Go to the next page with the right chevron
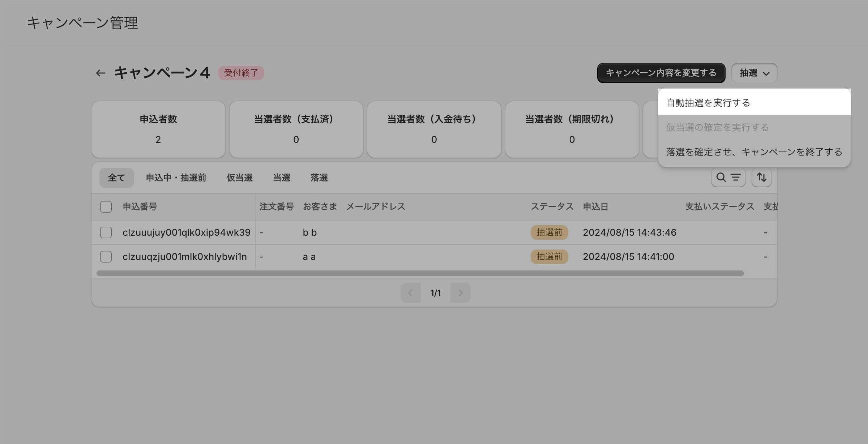Screen dimensions: 868x444 click(x=460, y=293)
